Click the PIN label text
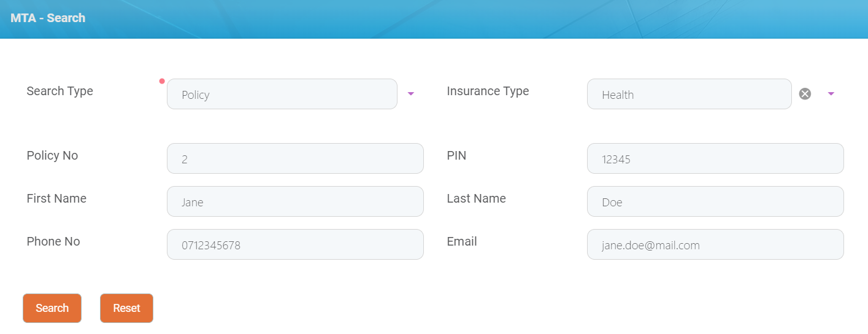Viewport: 868px width, 334px height. 456,155
